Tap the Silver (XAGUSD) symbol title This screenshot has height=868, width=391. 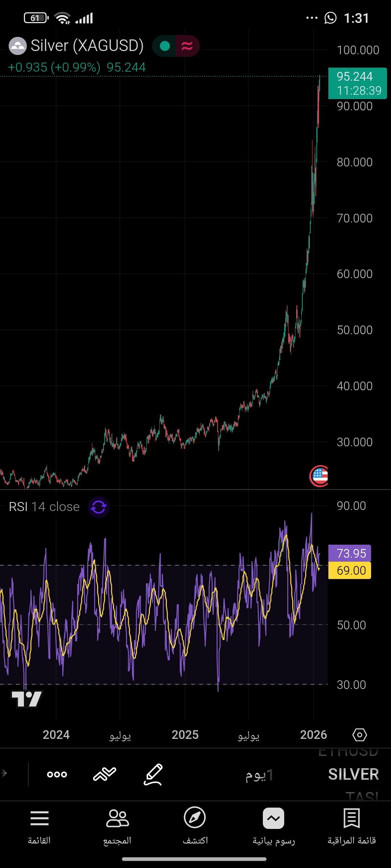click(x=87, y=46)
